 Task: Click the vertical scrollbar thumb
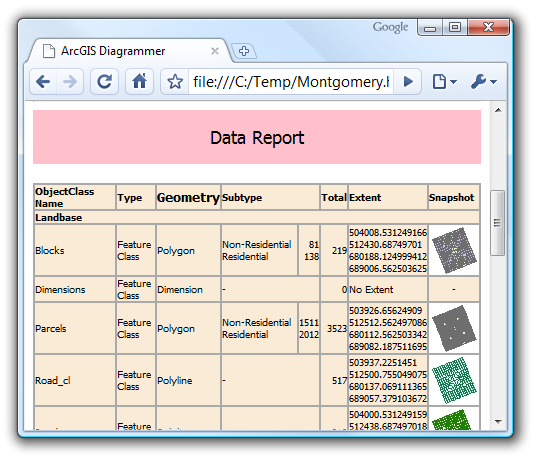pyautogui.click(x=497, y=223)
